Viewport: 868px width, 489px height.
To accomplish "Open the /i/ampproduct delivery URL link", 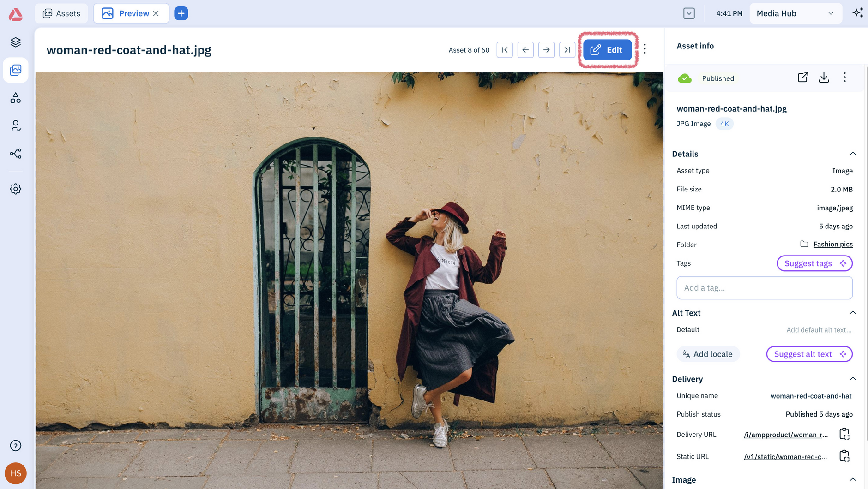I will [785, 435].
